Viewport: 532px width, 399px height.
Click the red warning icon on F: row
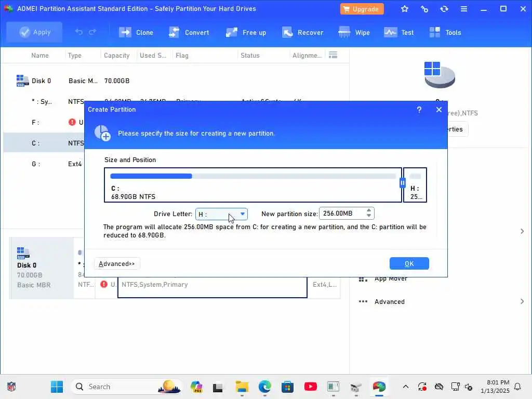pos(72,122)
